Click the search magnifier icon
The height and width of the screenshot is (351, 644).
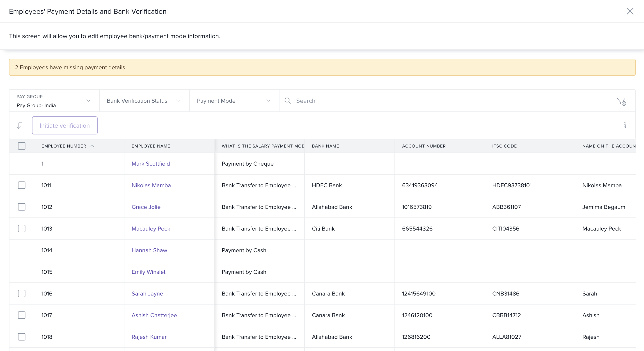point(287,101)
